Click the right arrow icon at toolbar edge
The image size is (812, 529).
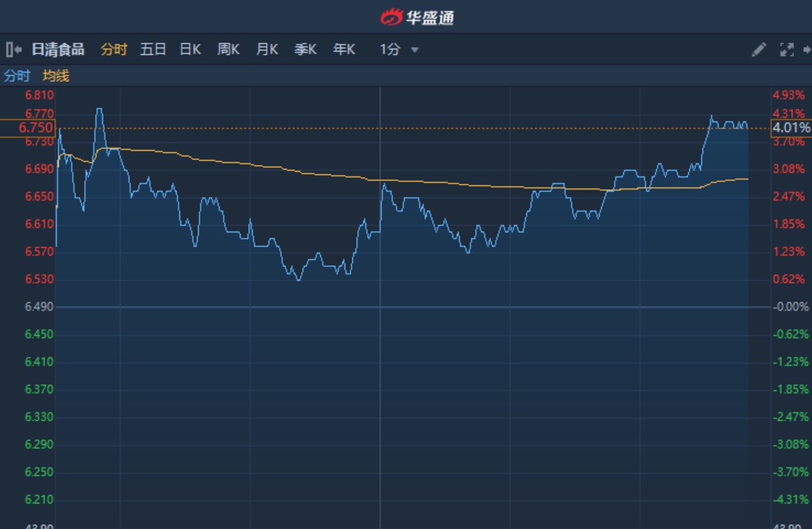(x=807, y=50)
